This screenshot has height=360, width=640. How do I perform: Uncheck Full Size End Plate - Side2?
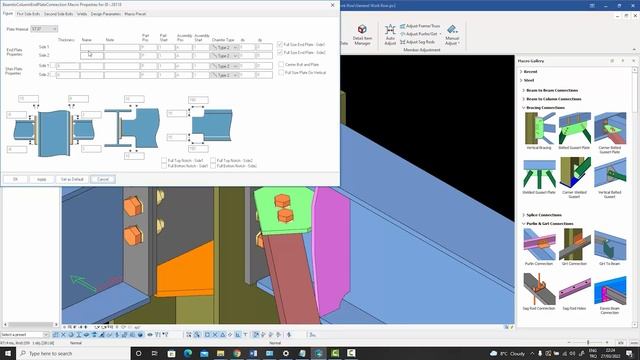click(280, 52)
